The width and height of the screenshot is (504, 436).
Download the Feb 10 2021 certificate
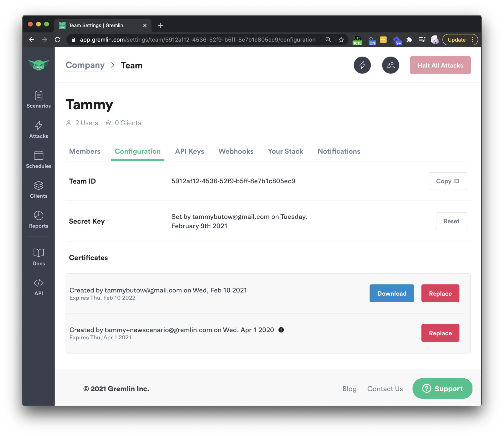coord(392,294)
